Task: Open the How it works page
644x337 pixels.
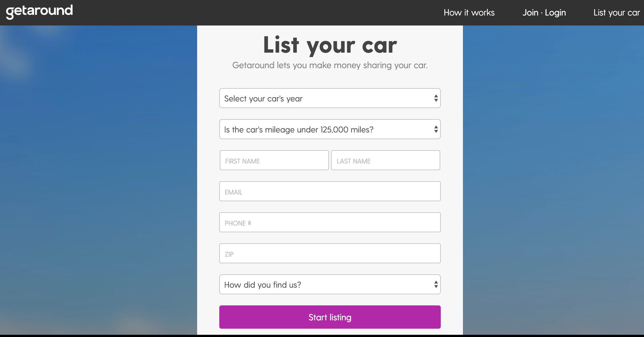Action: coord(469,13)
